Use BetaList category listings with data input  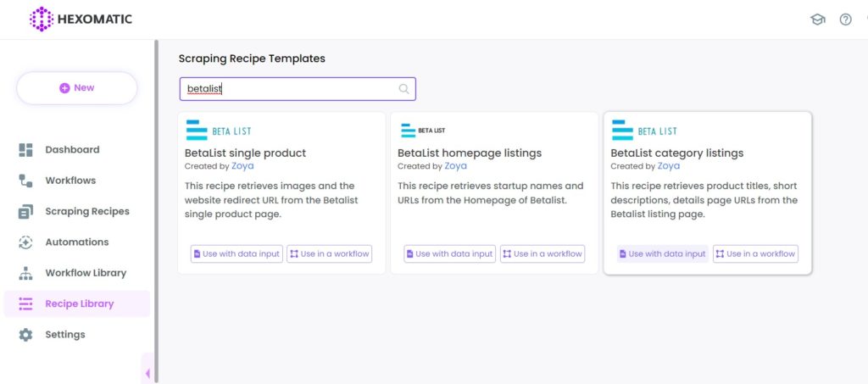point(663,254)
